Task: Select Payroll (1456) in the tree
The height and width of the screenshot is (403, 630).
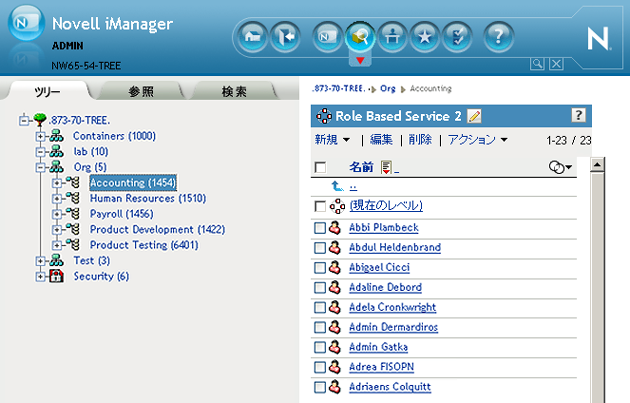Action: click(x=121, y=214)
